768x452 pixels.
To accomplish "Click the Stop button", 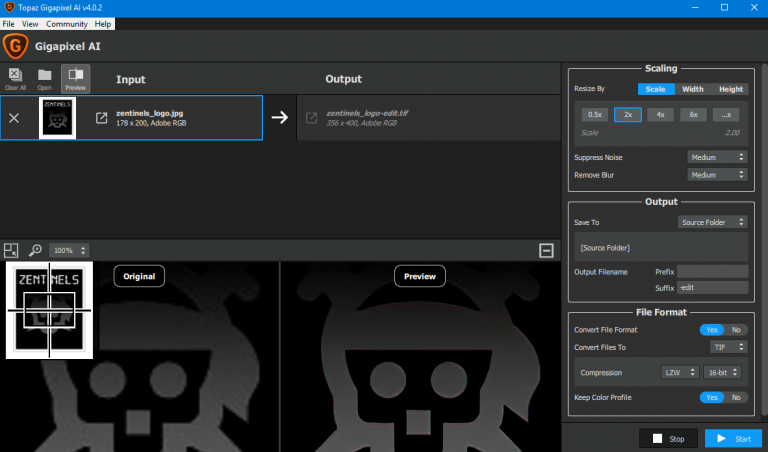I will click(x=668, y=439).
